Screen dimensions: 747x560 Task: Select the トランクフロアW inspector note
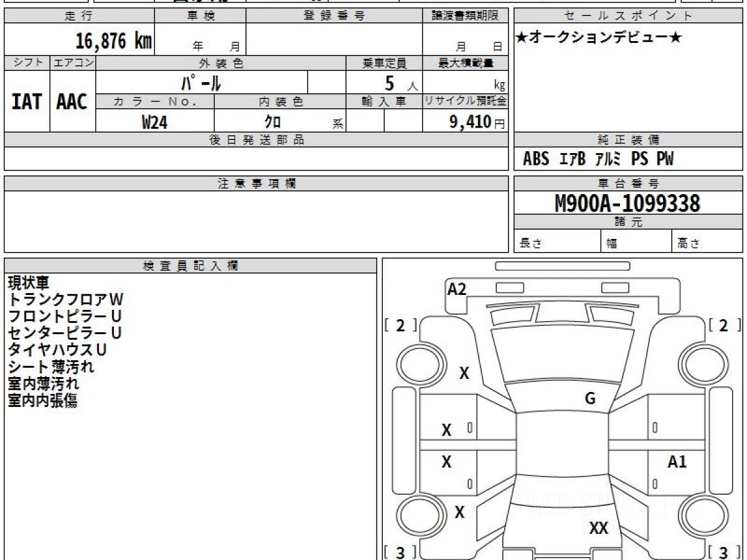(x=65, y=299)
